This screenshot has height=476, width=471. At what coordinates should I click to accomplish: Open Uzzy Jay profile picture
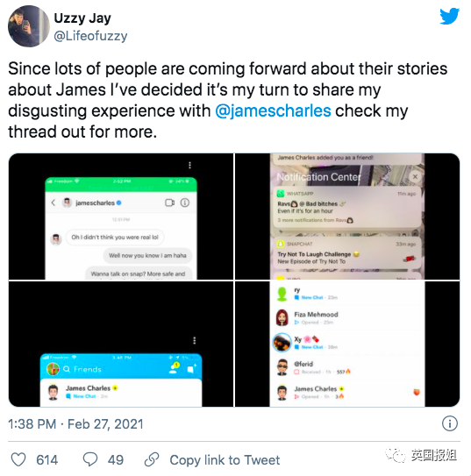point(29,26)
